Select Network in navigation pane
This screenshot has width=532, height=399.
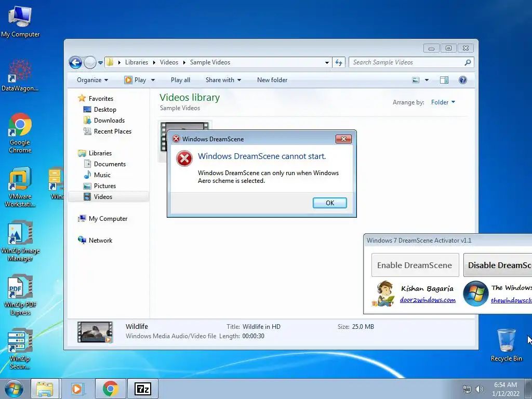click(x=100, y=240)
